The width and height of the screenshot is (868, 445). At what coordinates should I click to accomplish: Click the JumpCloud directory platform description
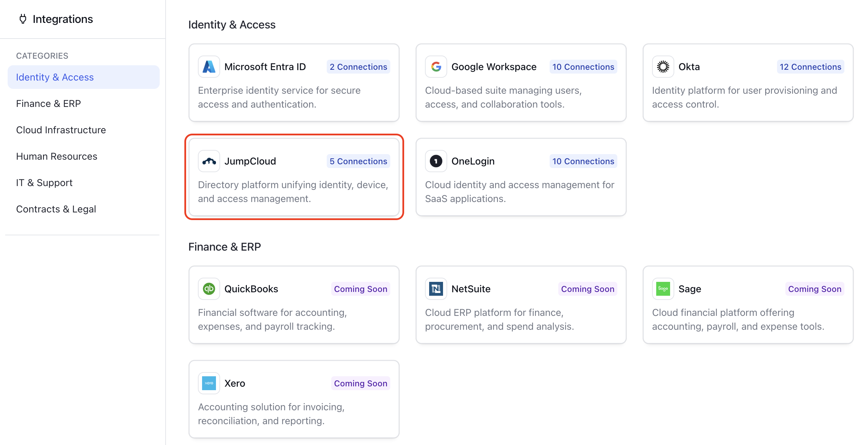(293, 192)
